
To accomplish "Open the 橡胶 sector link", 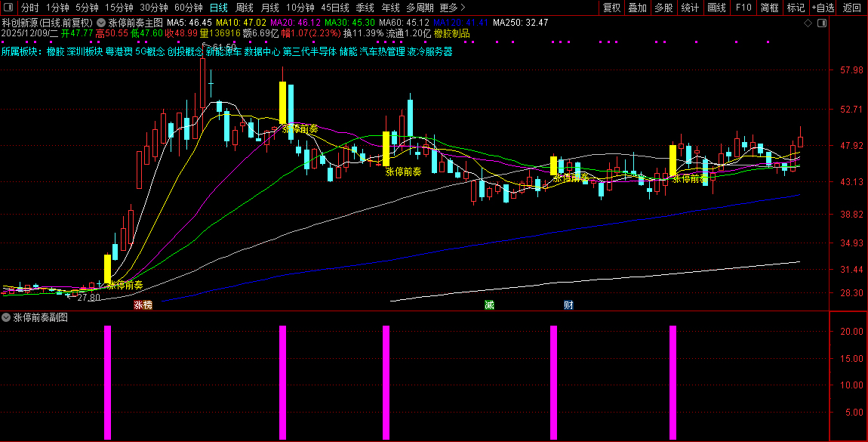I will [55, 52].
